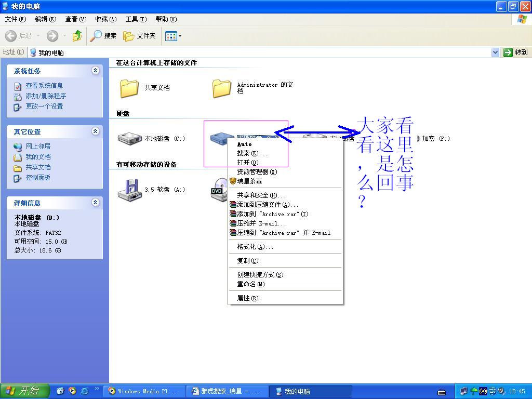Open the Back button history dropdown arrow
Screen dimensions: 532x399
(x=38, y=36)
